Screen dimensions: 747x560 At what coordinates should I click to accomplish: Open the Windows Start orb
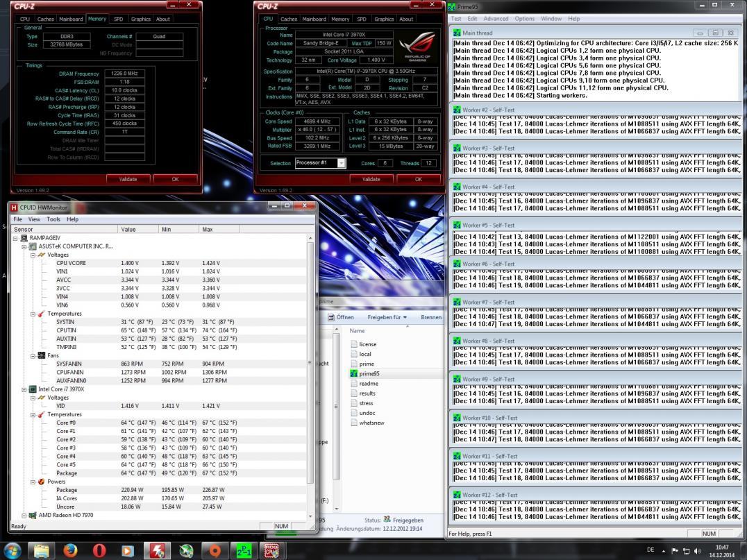click(x=12, y=551)
